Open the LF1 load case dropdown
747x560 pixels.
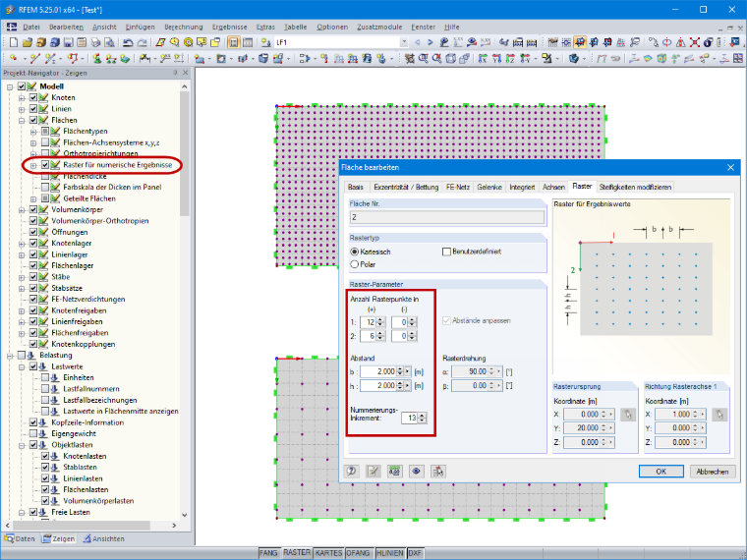click(404, 42)
